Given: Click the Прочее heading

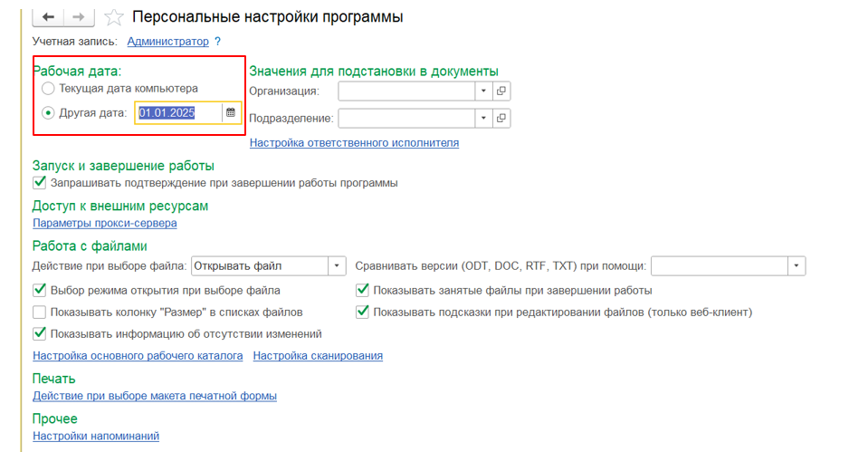Looking at the screenshot, I should [55, 418].
